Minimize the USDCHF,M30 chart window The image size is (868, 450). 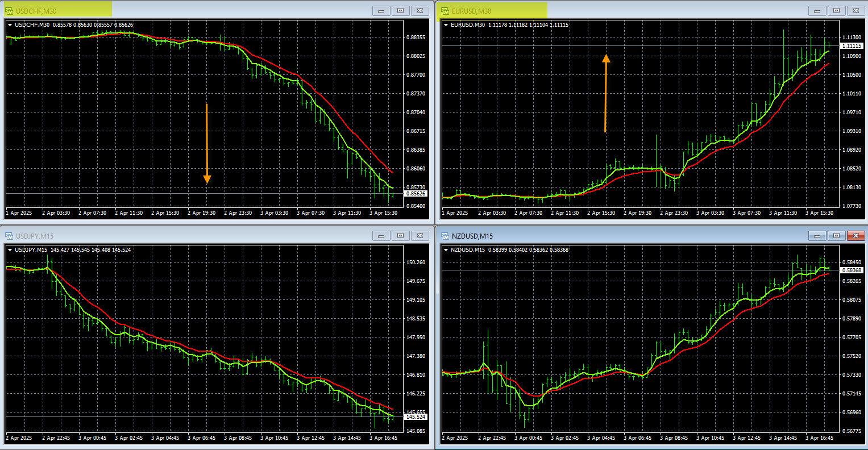(381, 10)
